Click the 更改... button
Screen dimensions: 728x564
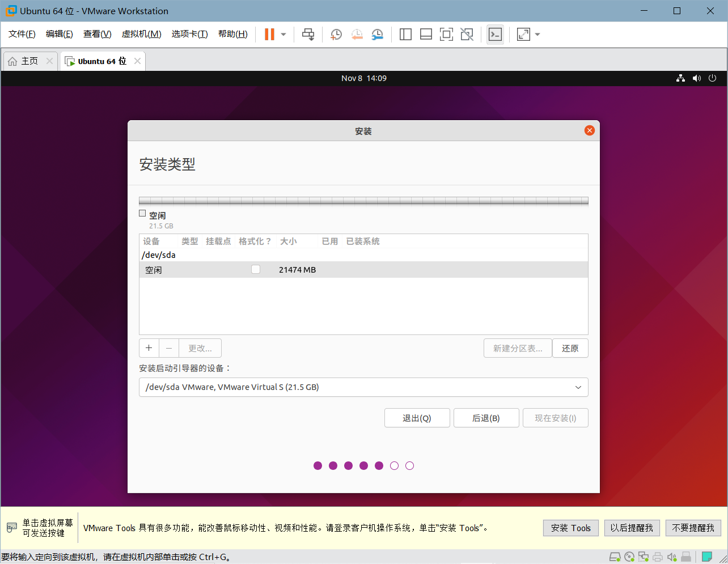(200, 348)
